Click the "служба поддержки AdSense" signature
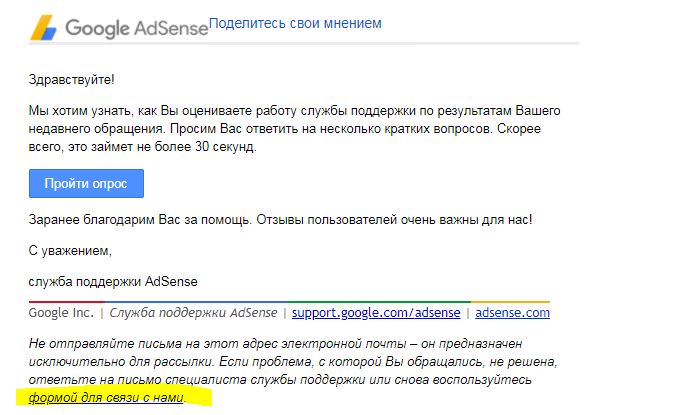Viewport: 691px width, 415px height. 113,281
